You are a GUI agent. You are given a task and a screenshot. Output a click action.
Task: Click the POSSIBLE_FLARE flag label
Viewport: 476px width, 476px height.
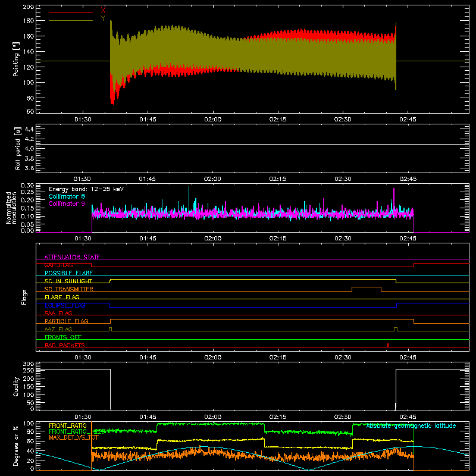coord(68,273)
